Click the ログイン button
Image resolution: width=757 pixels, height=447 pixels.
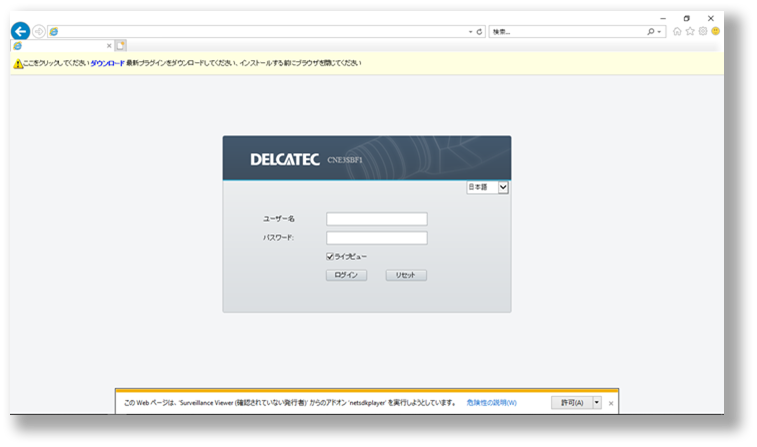pyautogui.click(x=346, y=275)
